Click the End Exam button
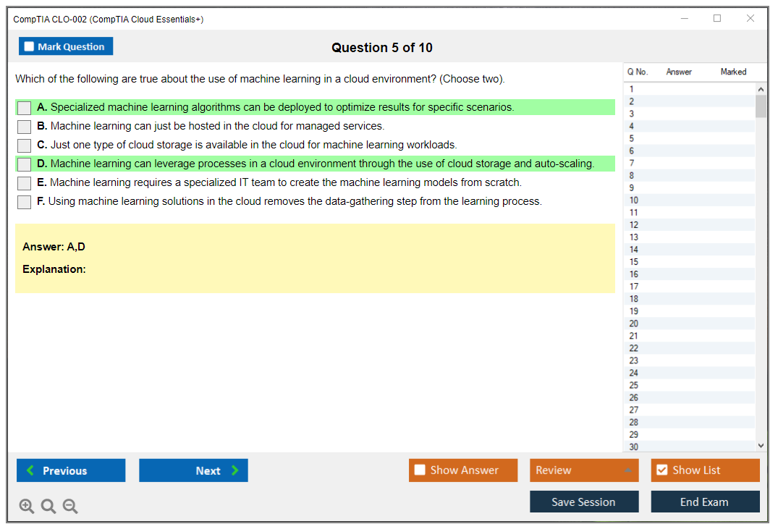Image resolution: width=778 pixels, height=532 pixels. point(704,502)
